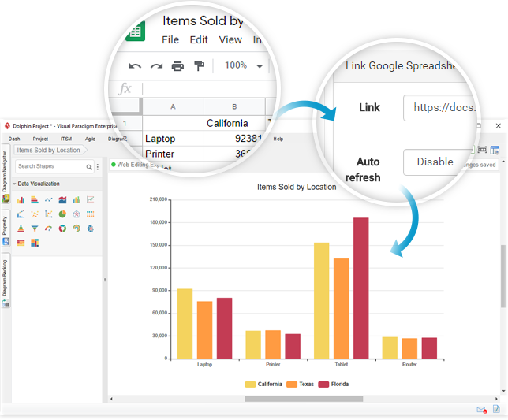
Task: Collapse the Data Visualization palette section
Action: pyautogui.click(x=14, y=184)
